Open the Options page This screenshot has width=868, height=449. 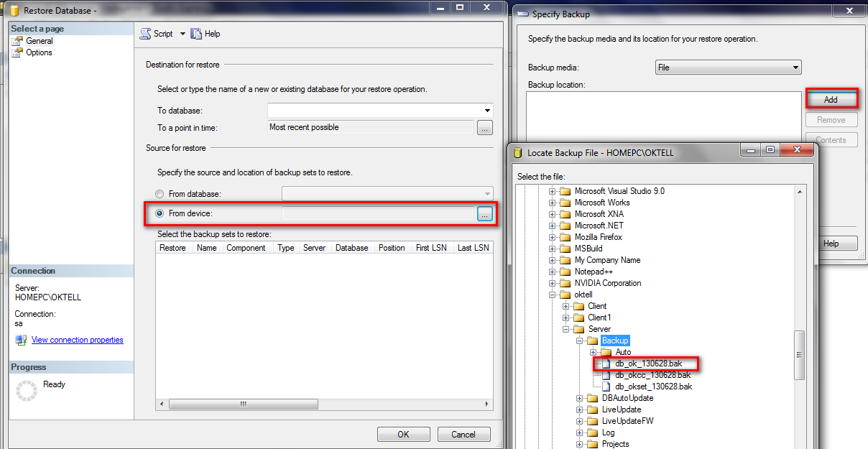coord(39,52)
